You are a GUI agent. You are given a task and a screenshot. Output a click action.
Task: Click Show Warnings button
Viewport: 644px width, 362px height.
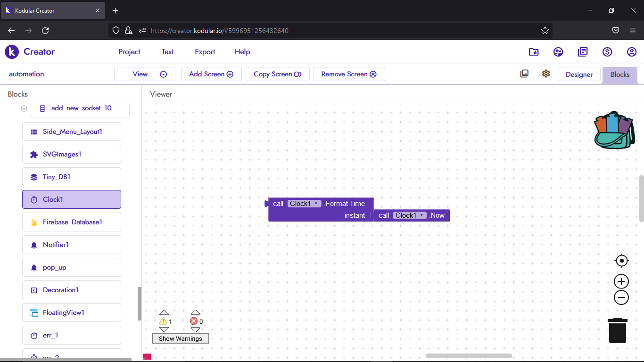pos(180,338)
